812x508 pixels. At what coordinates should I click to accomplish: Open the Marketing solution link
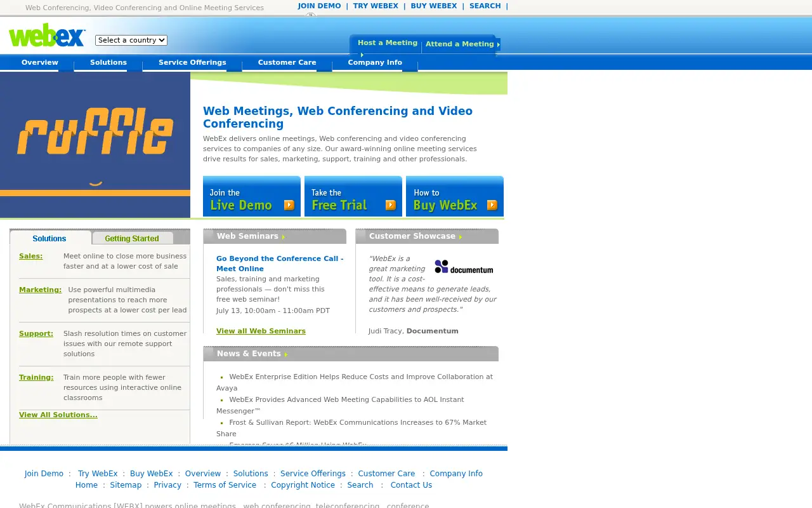(41, 290)
